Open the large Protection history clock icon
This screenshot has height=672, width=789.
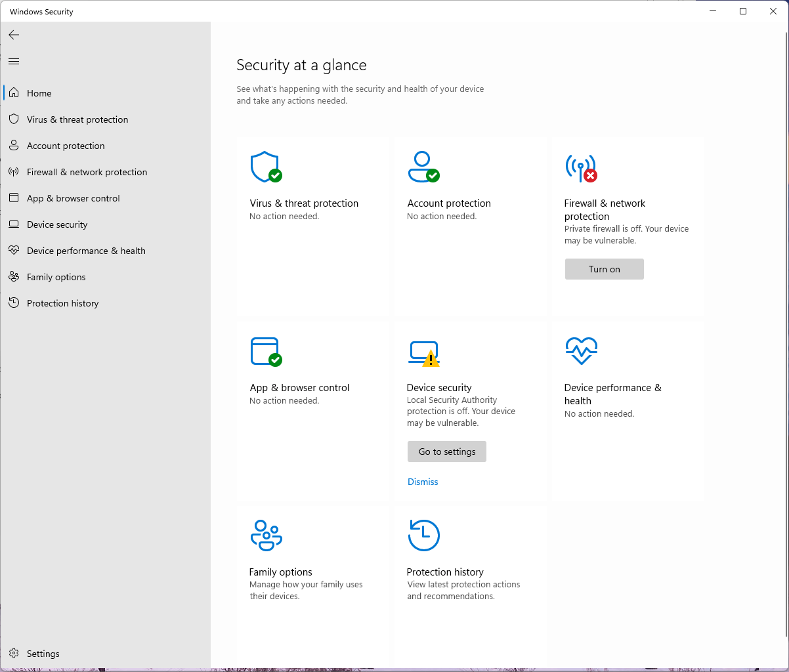coord(423,535)
